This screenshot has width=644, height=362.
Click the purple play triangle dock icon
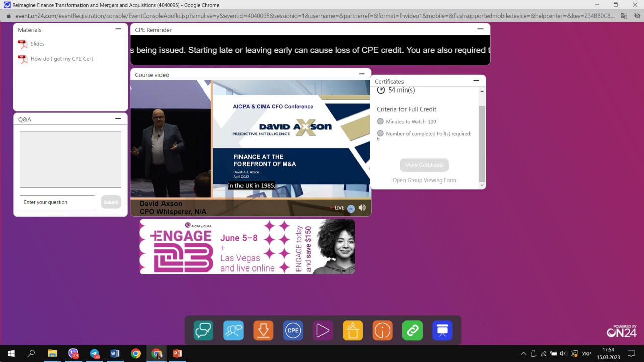pos(323,330)
